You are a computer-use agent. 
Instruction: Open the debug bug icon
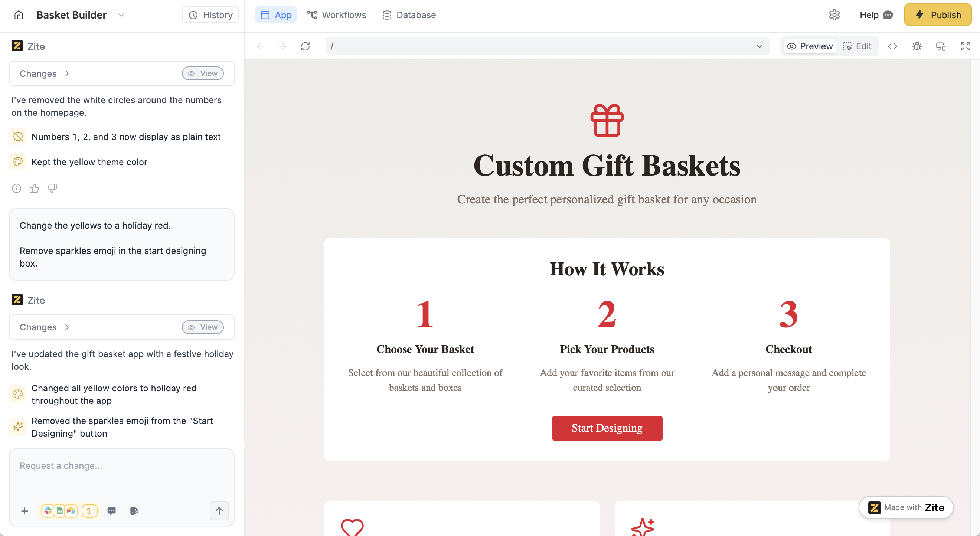(x=917, y=46)
